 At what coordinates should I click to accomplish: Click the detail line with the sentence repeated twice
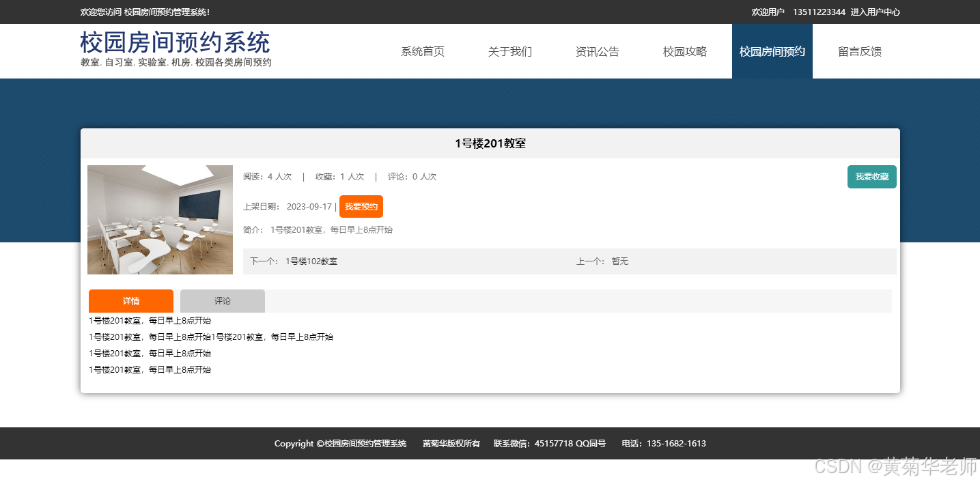coord(211,337)
